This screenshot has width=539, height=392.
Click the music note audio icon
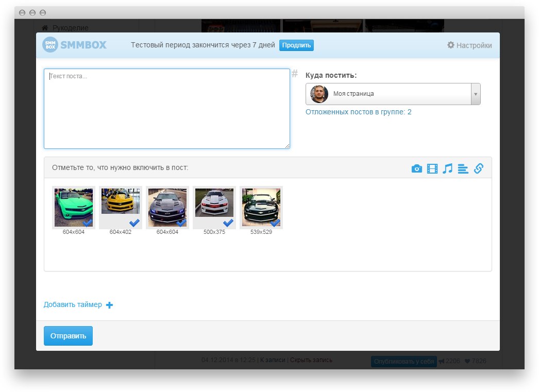tap(447, 168)
